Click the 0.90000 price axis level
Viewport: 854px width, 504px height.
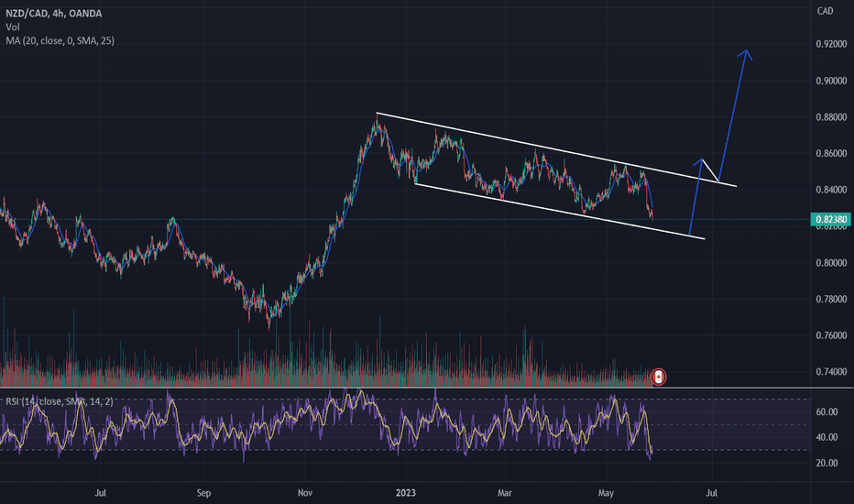[x=831, y=81]
